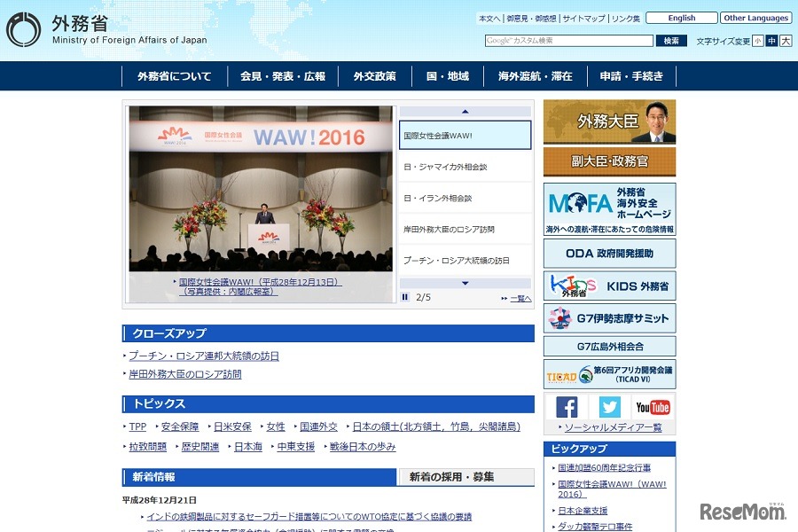
Task: Switch text size to 小
Action: [x=757, y=41]
